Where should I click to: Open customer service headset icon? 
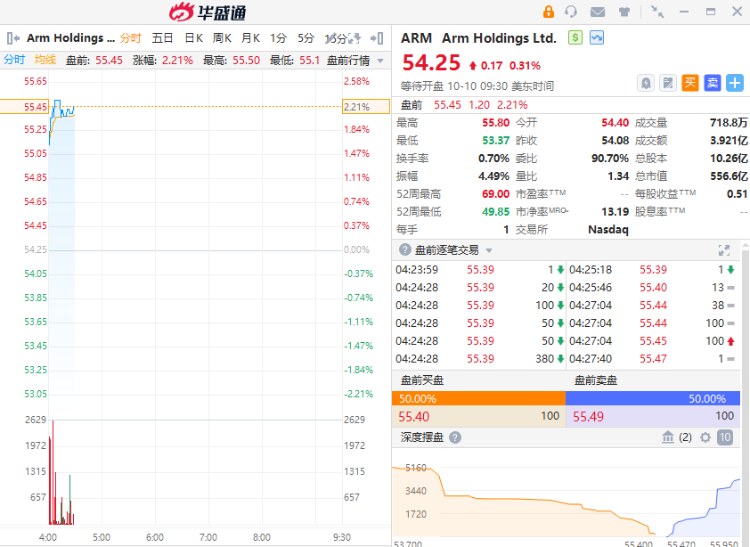[x=571, y=11]
